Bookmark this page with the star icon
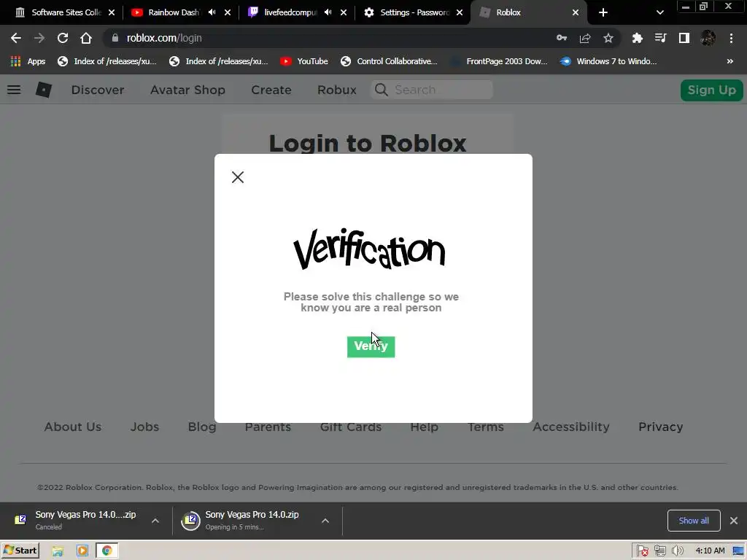The image size is (747, 560). 608,38
